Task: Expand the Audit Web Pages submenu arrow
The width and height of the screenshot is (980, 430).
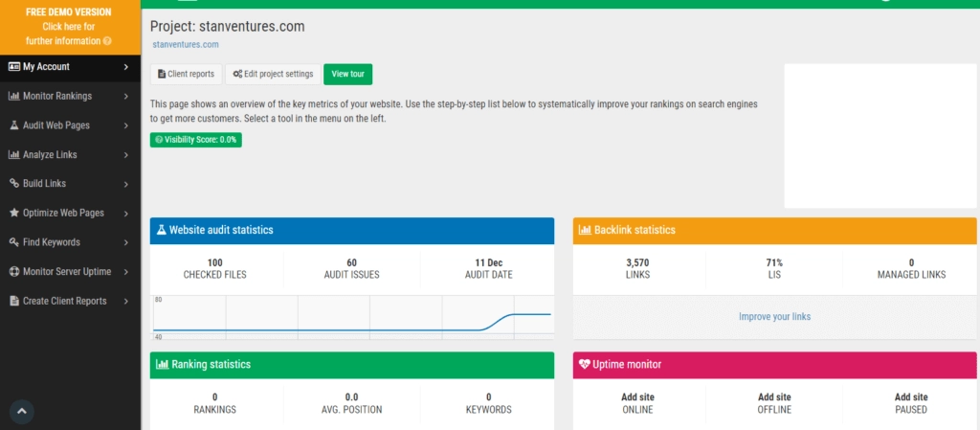Action: (x=126, y=125)
